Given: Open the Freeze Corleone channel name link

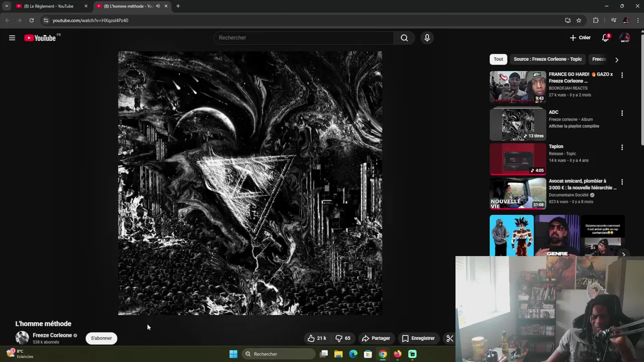Looking at the screenshot, I should coord(52,335).
